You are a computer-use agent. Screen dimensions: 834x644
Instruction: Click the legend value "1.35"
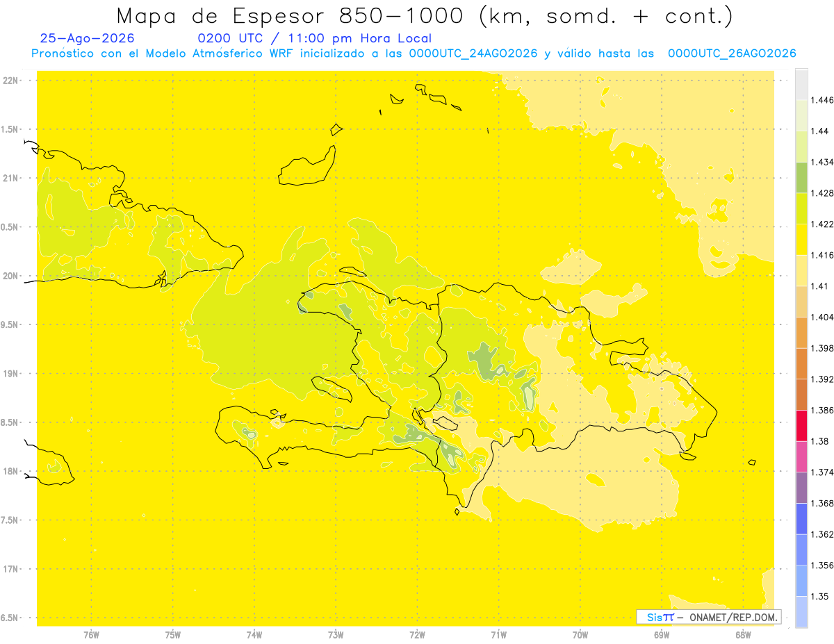[x=820, y=597]
